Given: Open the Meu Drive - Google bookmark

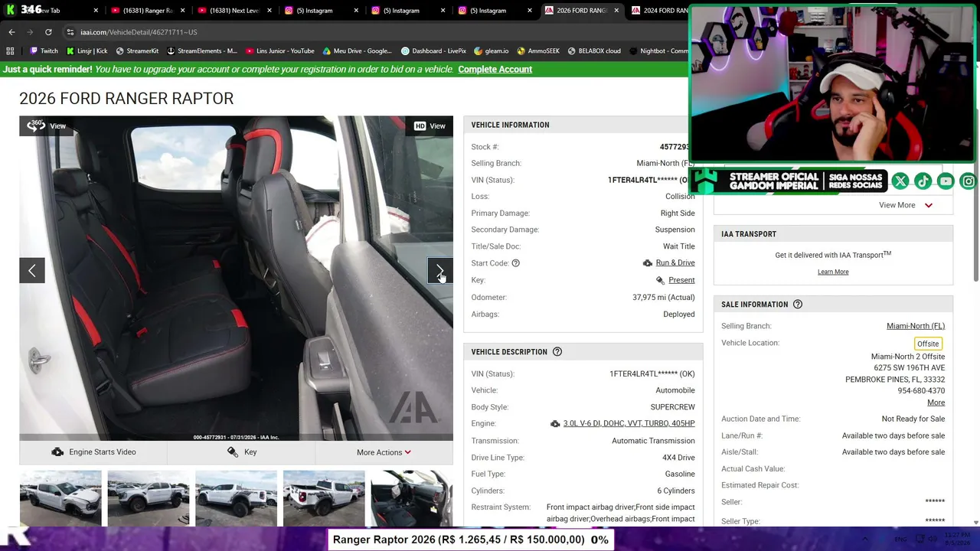Looking at the screenshot, I should 357,51.
